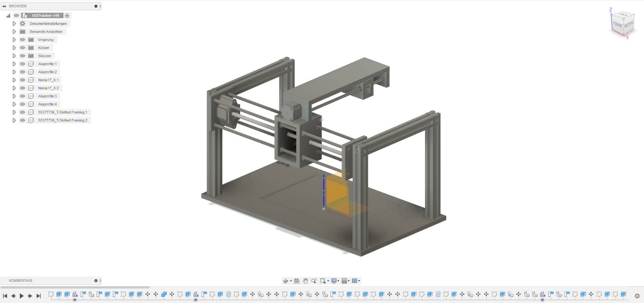Click the Dokumenteinstellungen gear icon
The height and width of the screenshot is (303, 644).
tap(22, 24)
